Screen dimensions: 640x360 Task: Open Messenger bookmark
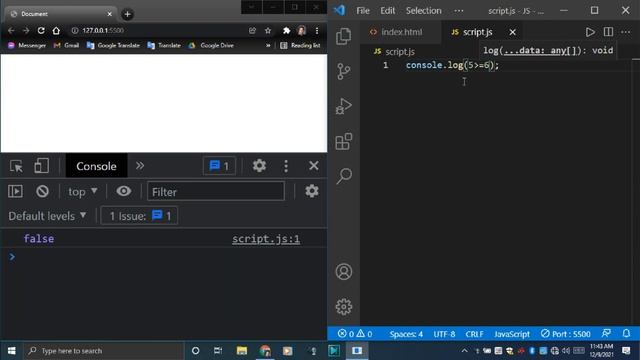[x=27, y=45]
